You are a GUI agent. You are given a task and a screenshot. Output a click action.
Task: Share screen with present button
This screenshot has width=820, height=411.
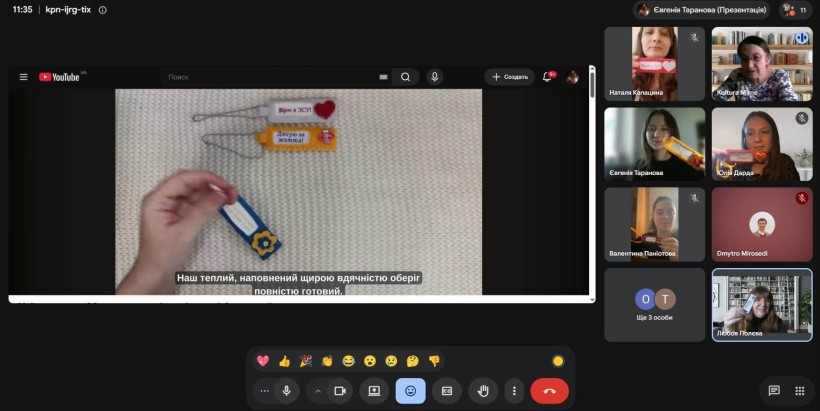pos(374,391)
